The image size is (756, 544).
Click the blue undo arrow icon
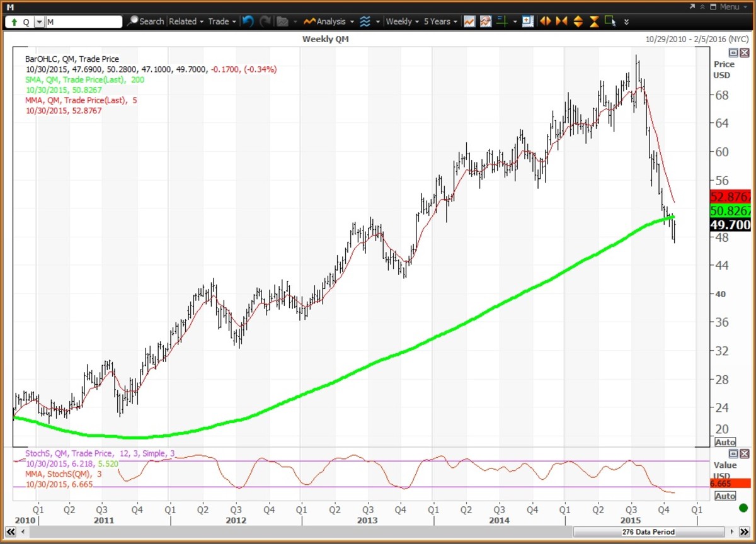point(248,21)
